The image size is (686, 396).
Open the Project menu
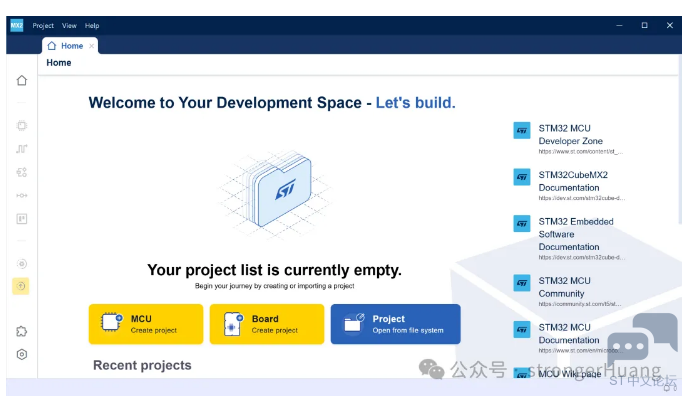(x=43, y=26)
